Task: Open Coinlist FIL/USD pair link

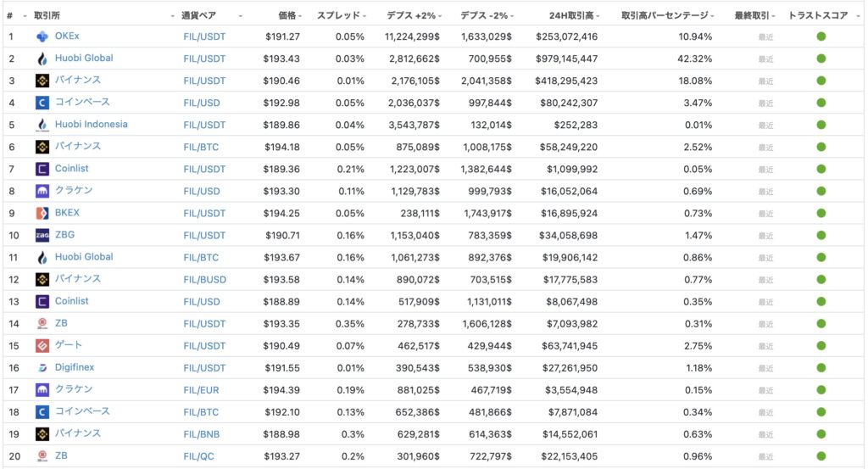Action: coord(202,302)
